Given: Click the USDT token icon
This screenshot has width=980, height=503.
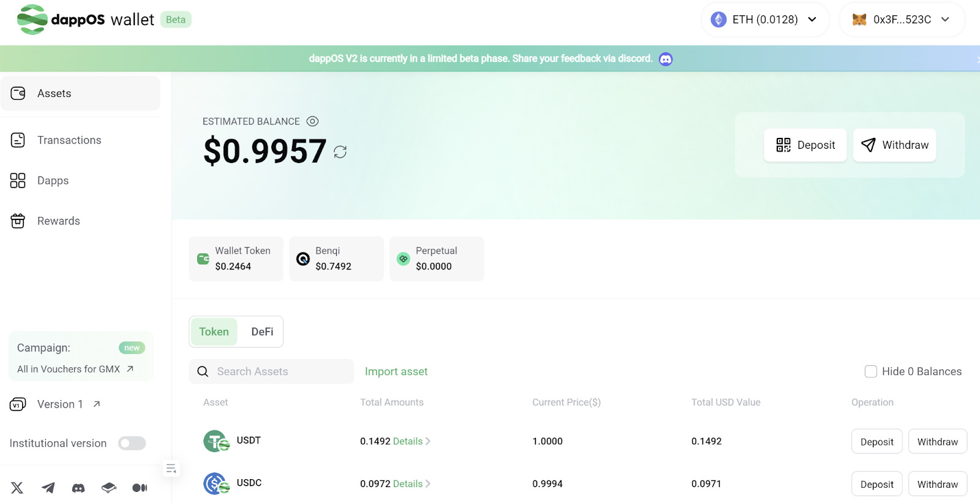Looking at the screenshot, I should coord(216,441).
